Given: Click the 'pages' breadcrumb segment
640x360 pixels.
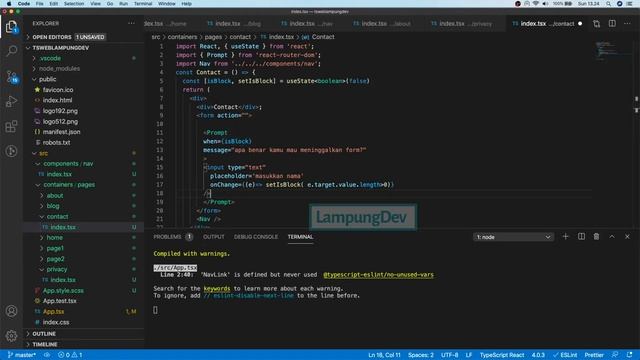Looking at the screenshot, I should pyautogui.click(x=213, y=37).
